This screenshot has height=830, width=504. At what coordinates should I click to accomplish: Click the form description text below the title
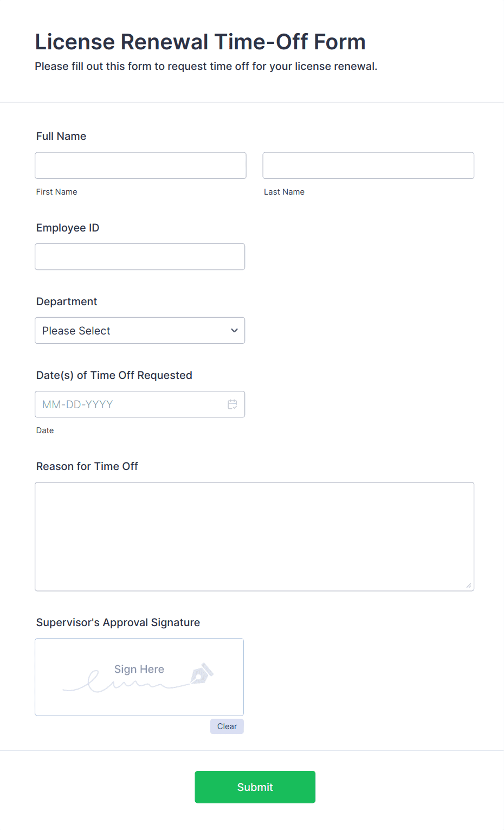(206, 66)
